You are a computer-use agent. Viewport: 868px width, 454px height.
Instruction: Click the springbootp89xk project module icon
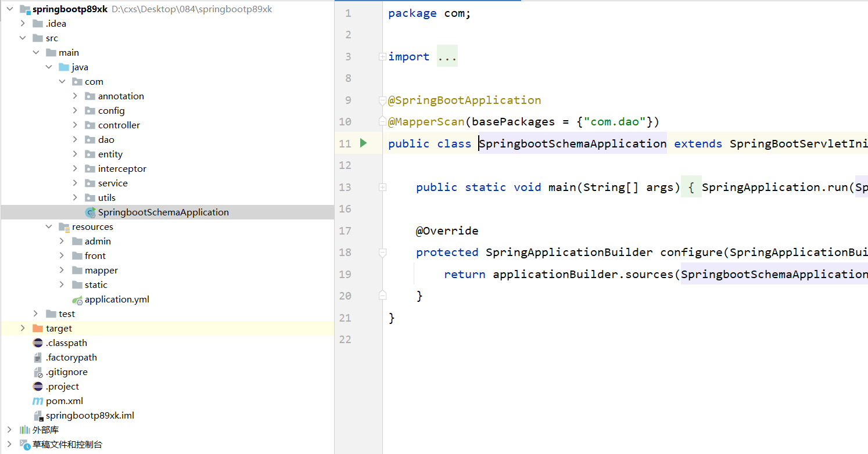click(25, 9)
